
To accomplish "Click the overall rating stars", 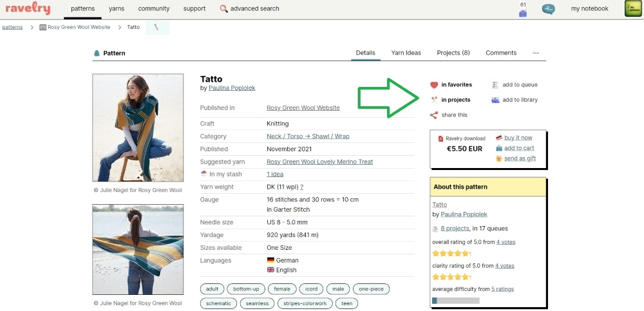I will click(451, 254).
